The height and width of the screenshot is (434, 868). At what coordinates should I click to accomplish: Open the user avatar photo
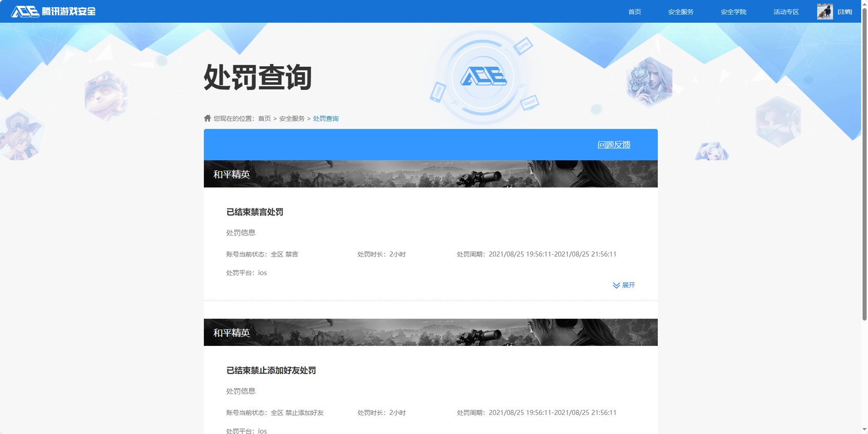click(x=825, y=11)
